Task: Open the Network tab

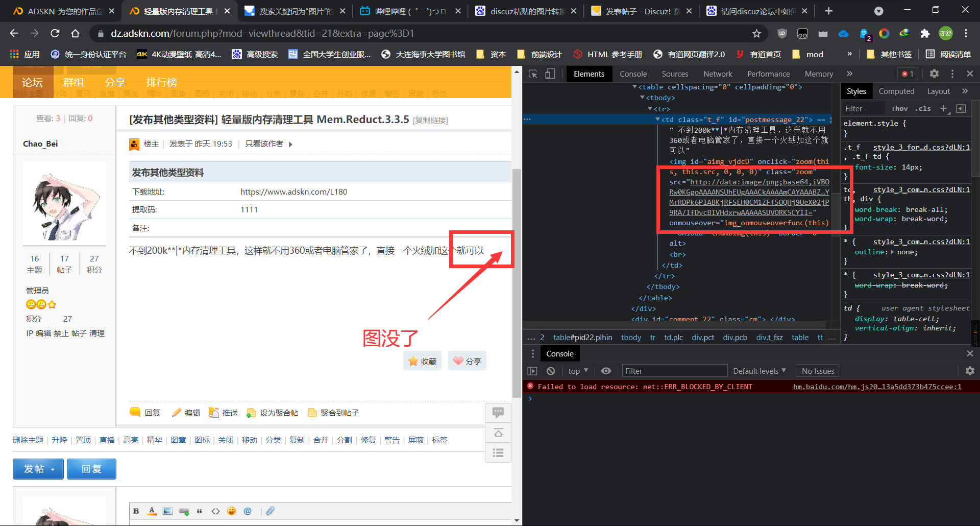Action: click(718, 74)
